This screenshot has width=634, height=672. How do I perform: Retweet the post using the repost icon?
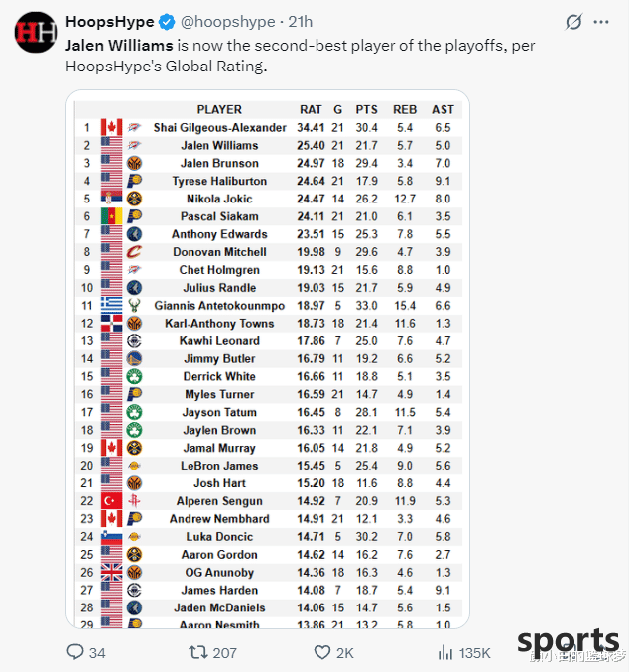[x=198, y=652]
